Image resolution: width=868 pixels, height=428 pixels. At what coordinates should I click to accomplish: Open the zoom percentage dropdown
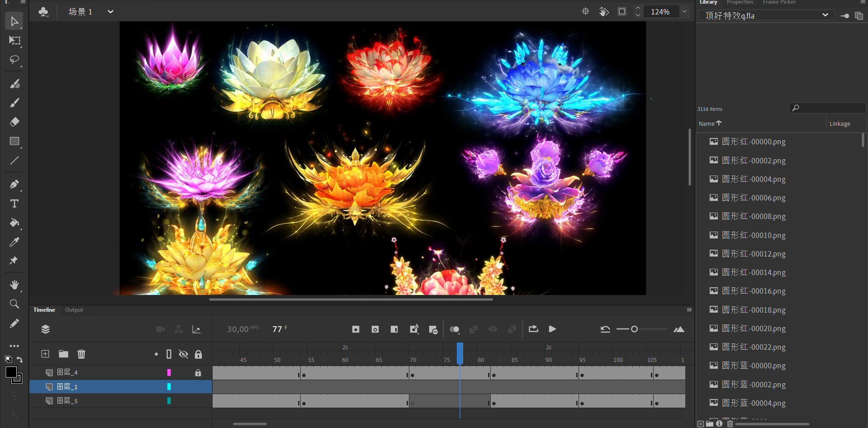click(x=684, y=12)
